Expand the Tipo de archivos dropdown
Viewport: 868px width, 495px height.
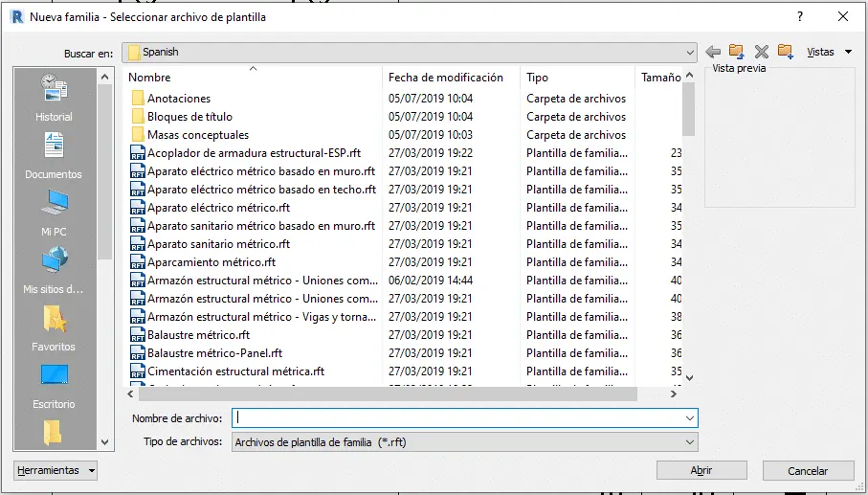pos(689,442)
